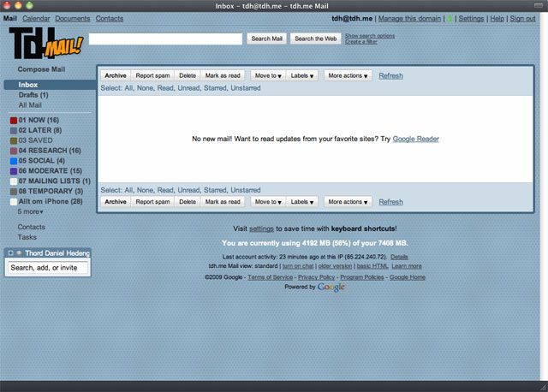The height and width of the screenshot is (392, 548).
Task: Click color box of 07 MAILING LISTS label
Action: pyautogui.click(x=14, y=181)
